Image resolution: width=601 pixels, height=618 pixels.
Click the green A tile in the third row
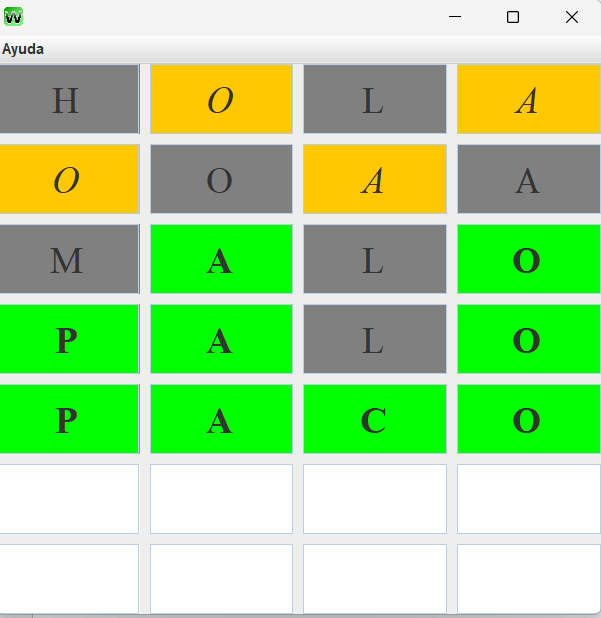pyautogui.click(x=221, y=259)
